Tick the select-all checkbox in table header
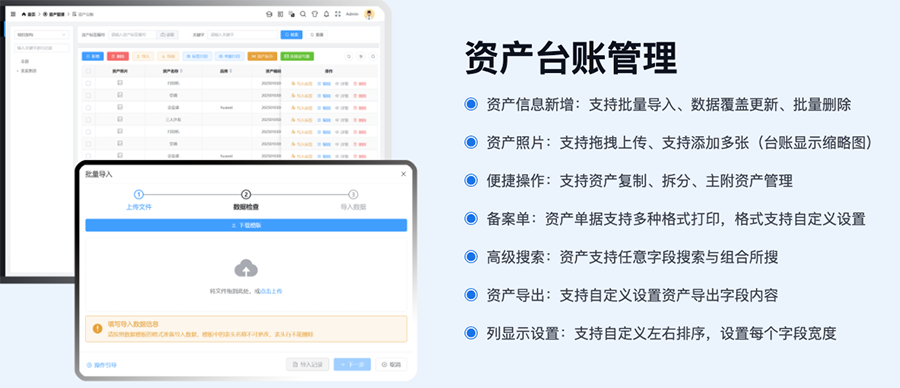This screenshot has width=900, height=388. pyautogui.click(x=88, y=71)
